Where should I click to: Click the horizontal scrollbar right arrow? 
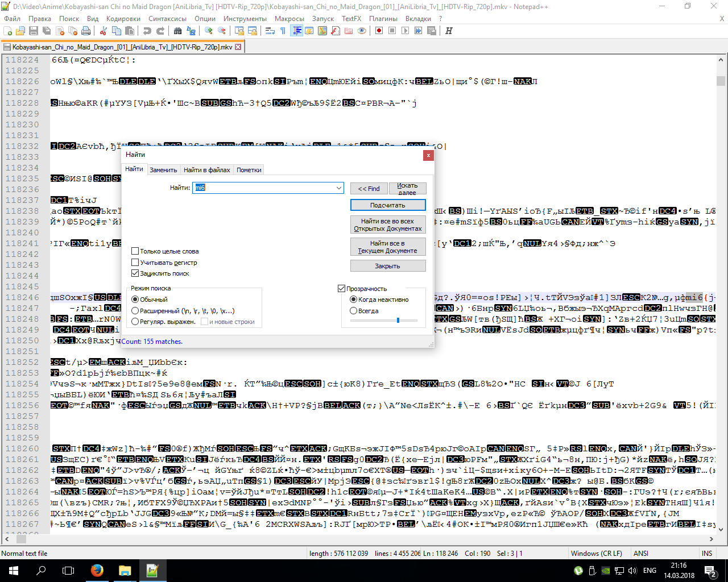pos(712,538)
